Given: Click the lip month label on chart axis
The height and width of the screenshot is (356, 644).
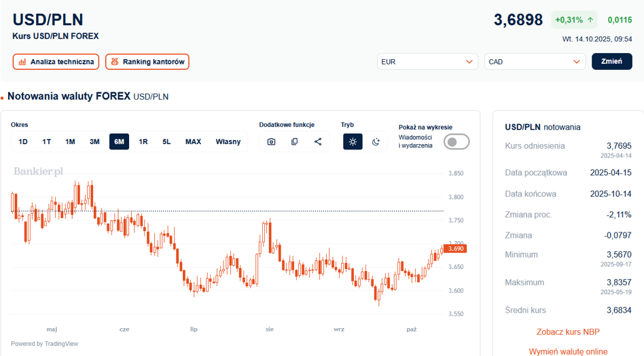Looking at the screenshot, I should pyautogui.click(x=194, y=329).
